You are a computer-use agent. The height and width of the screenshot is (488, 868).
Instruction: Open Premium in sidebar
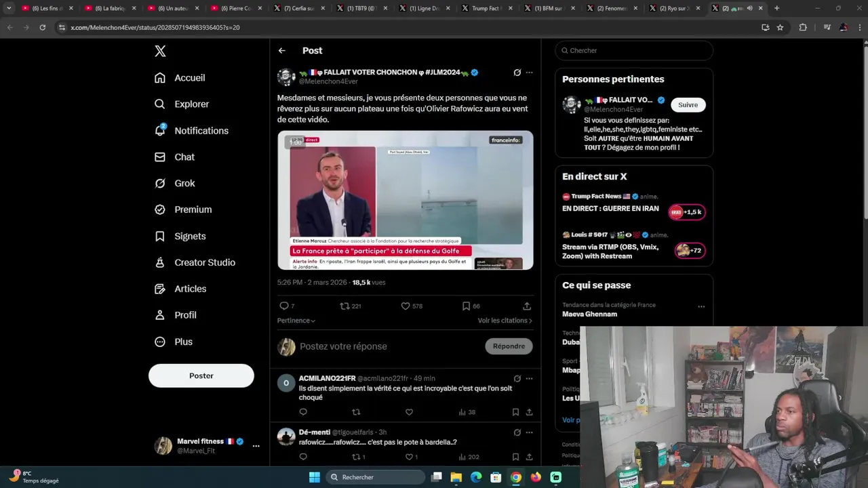[x=183, y=210]
